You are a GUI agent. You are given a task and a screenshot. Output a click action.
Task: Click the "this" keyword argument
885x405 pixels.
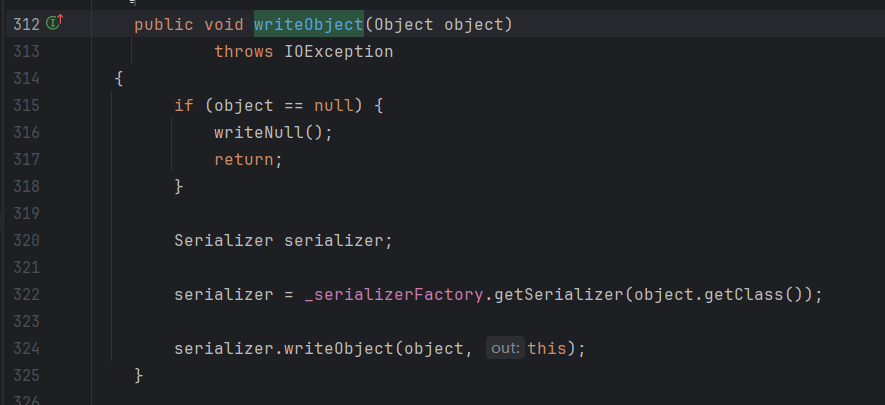tap(545, 348)
